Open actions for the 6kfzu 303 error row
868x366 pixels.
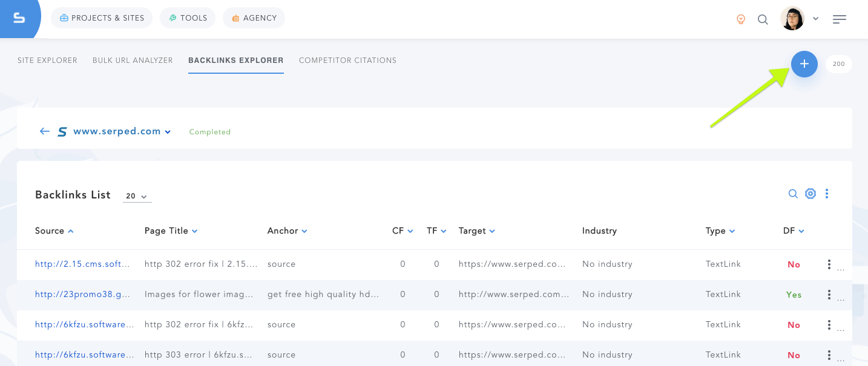point(829,355)
